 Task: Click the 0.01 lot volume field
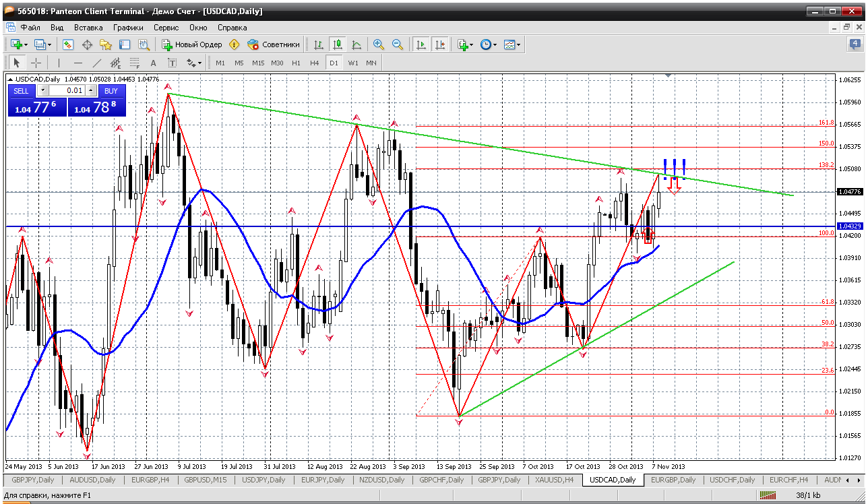[x=67, y=90]
